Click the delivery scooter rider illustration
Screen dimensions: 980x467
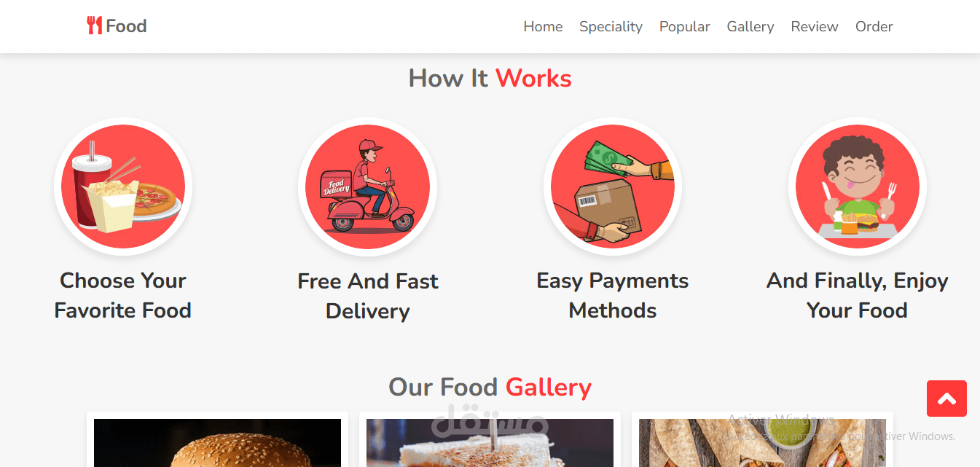[367, 187]
